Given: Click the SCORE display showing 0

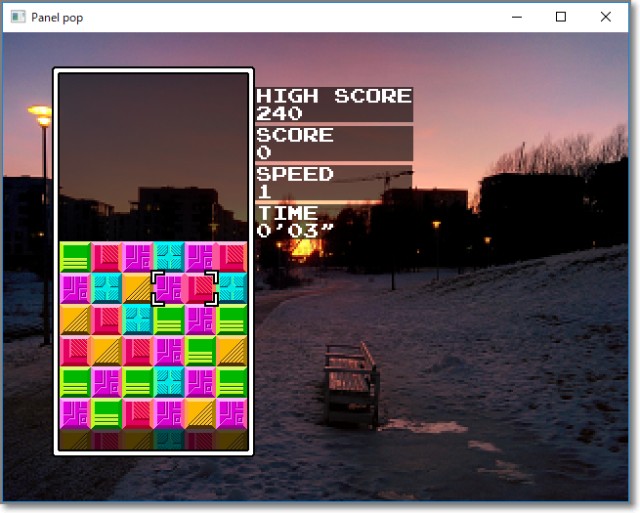Looking at the screenshot, I should [x=333, y=143].
